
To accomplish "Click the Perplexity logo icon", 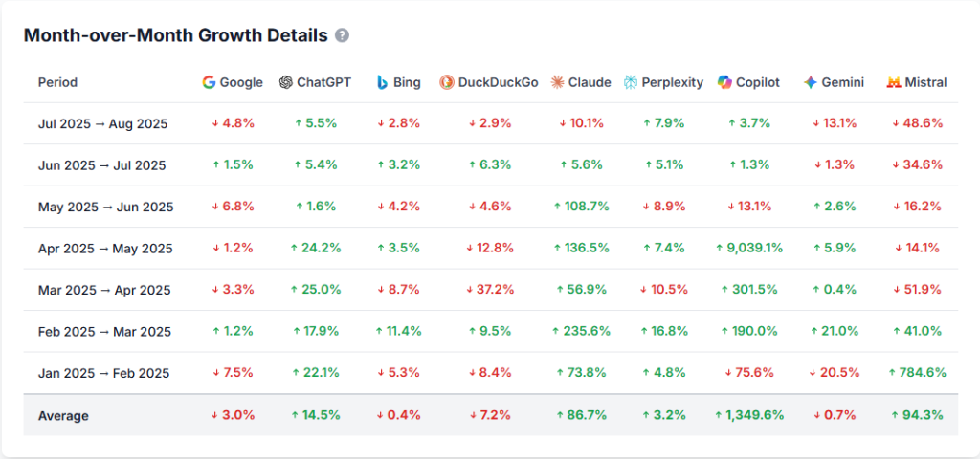I will (631, 82).
